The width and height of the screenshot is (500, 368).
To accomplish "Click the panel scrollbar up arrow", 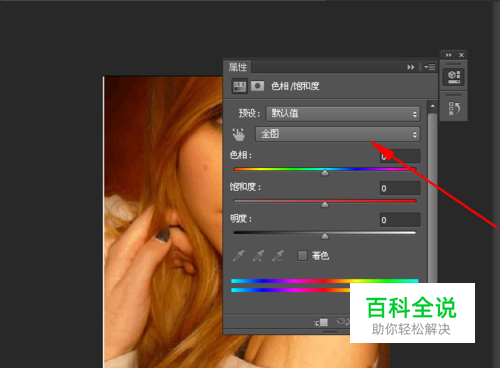I will click(x=432, y=106).
